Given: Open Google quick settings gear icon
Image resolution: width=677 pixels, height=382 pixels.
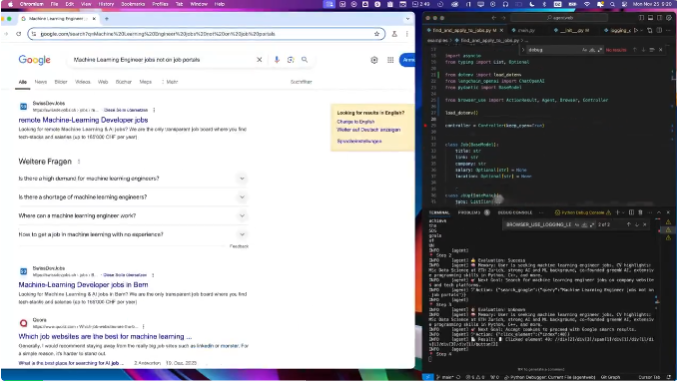Looking at the screenshot, I should [x=374, y=60].
